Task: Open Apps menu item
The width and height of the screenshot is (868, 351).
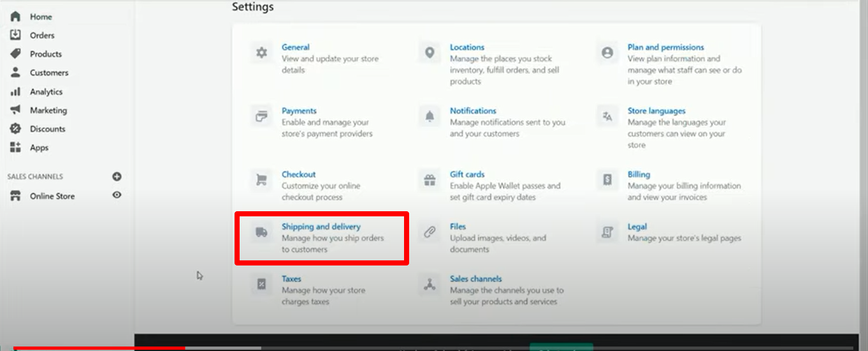Action: pos(39,147)
